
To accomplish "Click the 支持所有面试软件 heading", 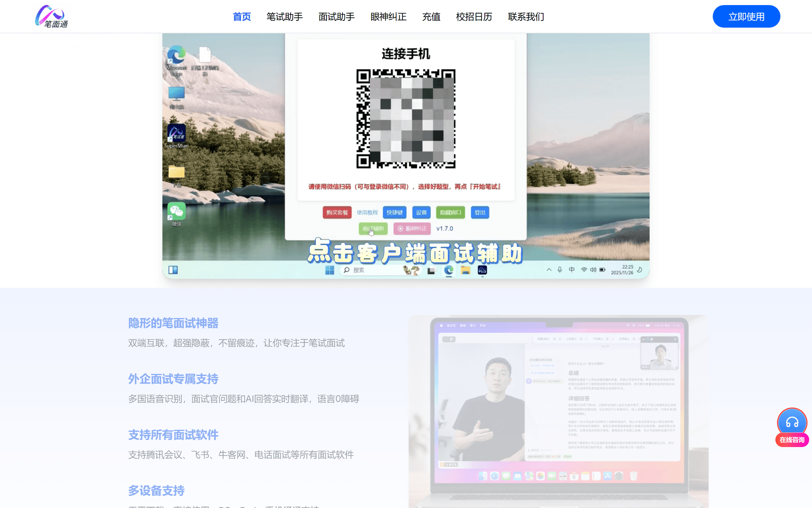I will point(173,435).
